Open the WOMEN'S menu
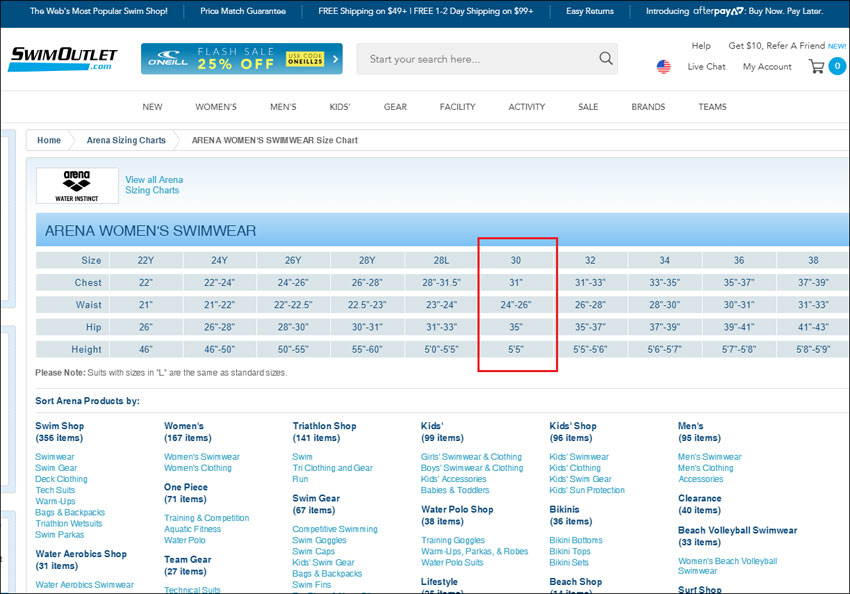Image resolution: width=850 pixels, height=594 pixels. [x=216, y=107]
